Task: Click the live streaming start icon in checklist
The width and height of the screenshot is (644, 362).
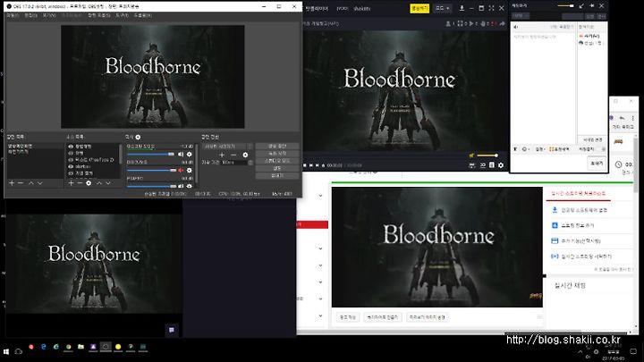Action: click(555, 257)
